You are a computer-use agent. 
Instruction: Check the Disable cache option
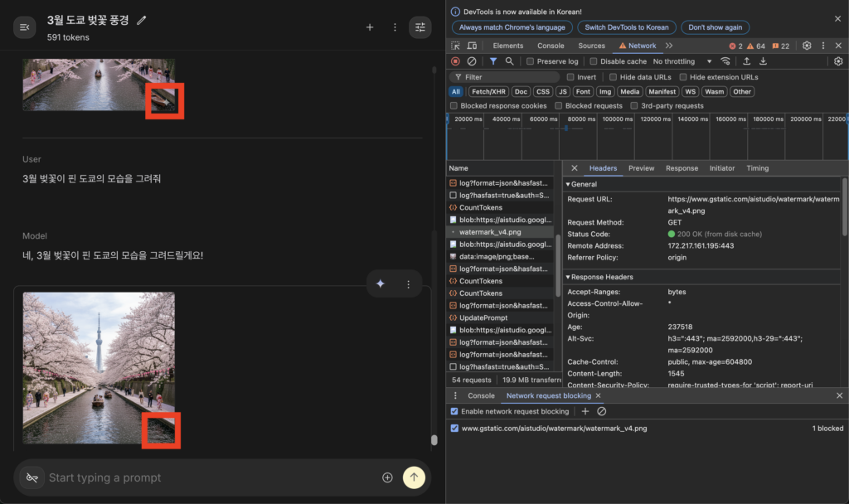[594, 61]
